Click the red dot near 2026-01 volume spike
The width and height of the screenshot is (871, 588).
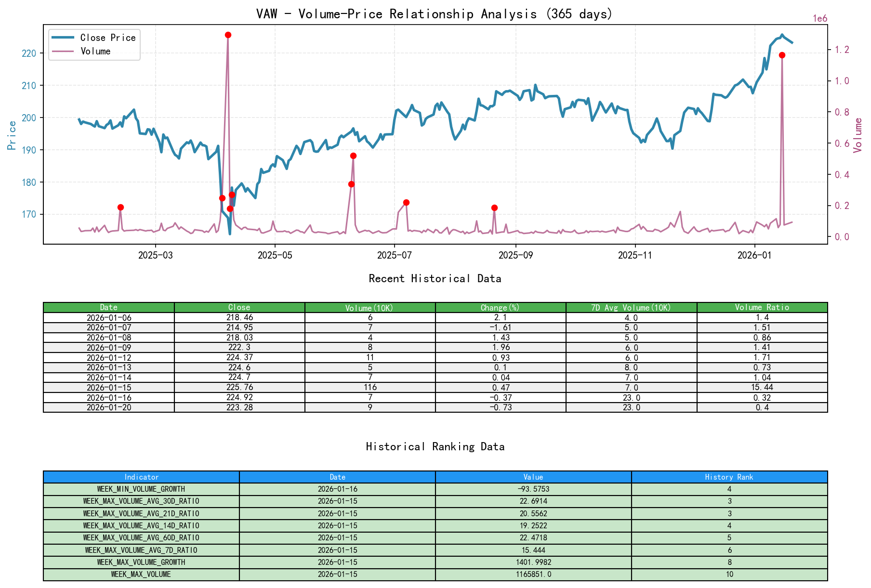click(x=782, y=55)
